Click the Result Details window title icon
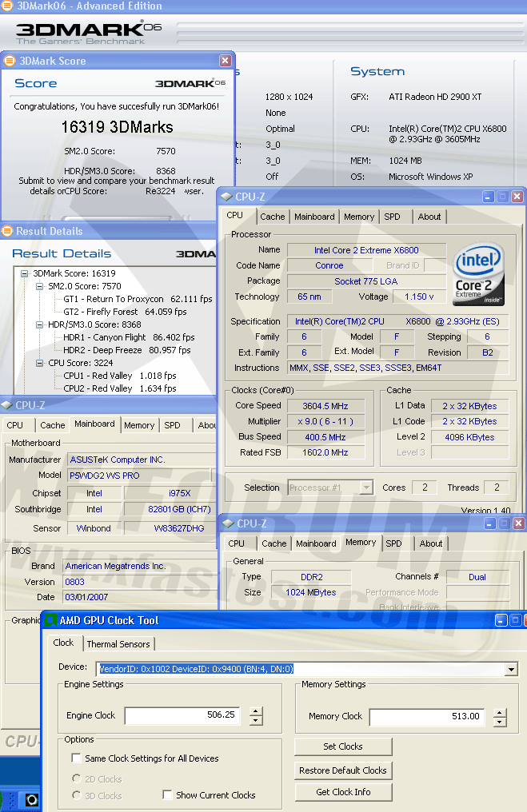The image size is (527, 812). pos(7,231)
